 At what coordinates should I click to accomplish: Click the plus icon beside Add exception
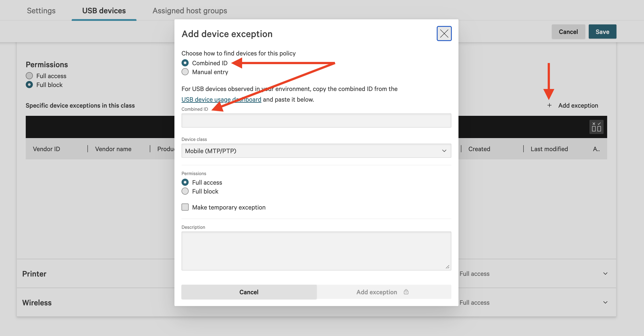pyautogui.click(x=549, y=105)
